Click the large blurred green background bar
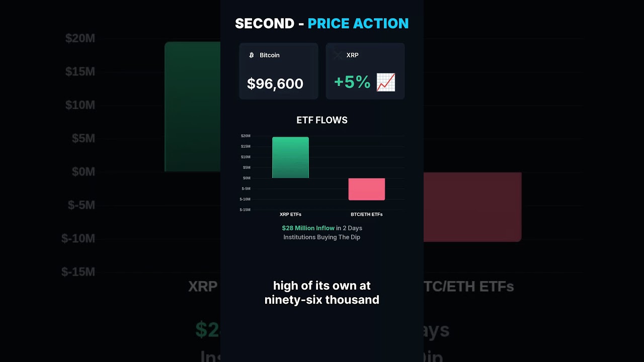The height and width of the screenshot is (362, 644). tap(193, 107)
